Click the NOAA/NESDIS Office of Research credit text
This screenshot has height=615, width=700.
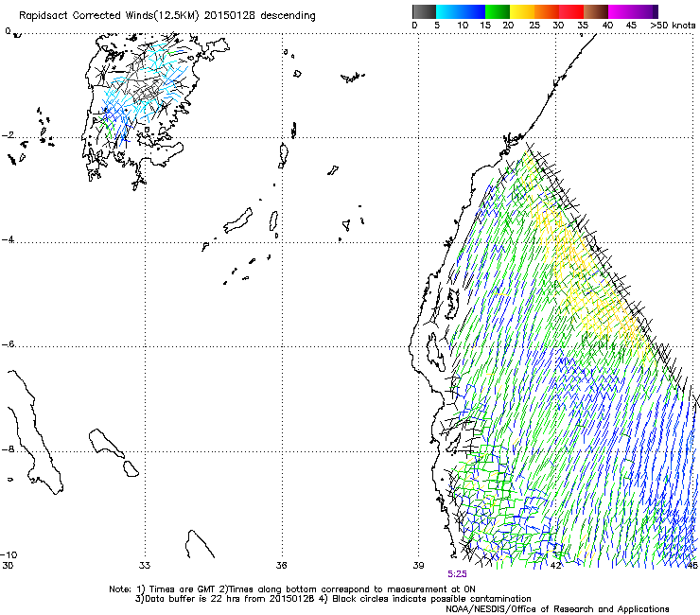tap(557, 609)
